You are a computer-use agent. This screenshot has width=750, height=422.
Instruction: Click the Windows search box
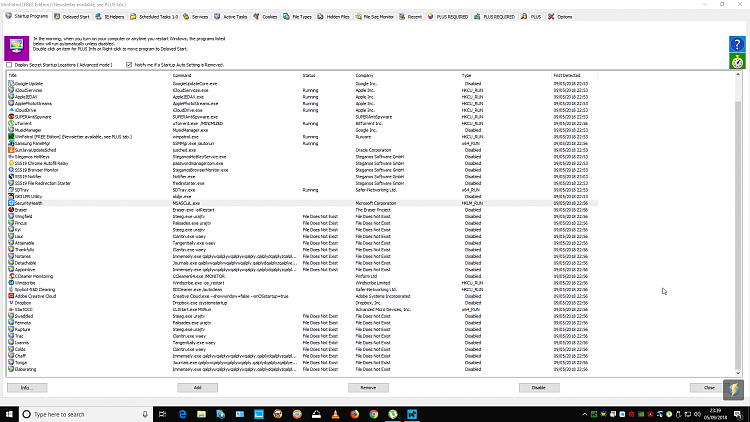coord(86,414)
